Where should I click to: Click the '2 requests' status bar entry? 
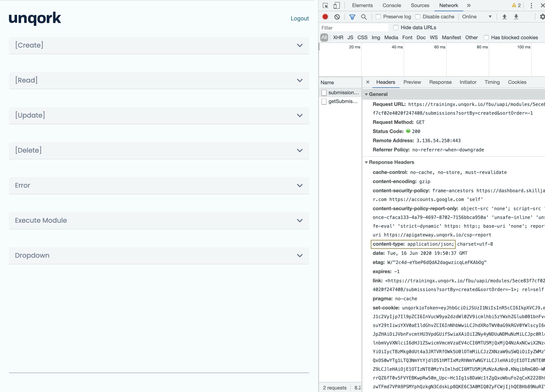click(x=334, y=388)
